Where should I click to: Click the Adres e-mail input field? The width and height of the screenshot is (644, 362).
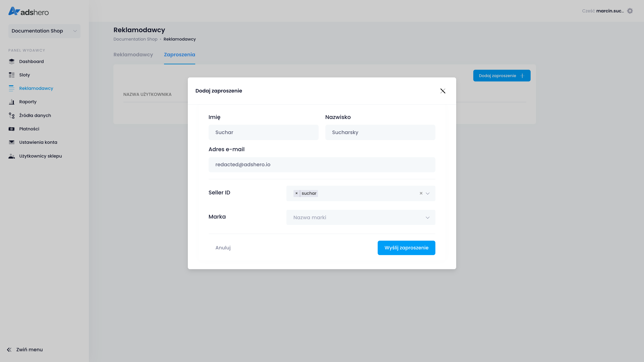pyautogui.click(x=322, y=165)
